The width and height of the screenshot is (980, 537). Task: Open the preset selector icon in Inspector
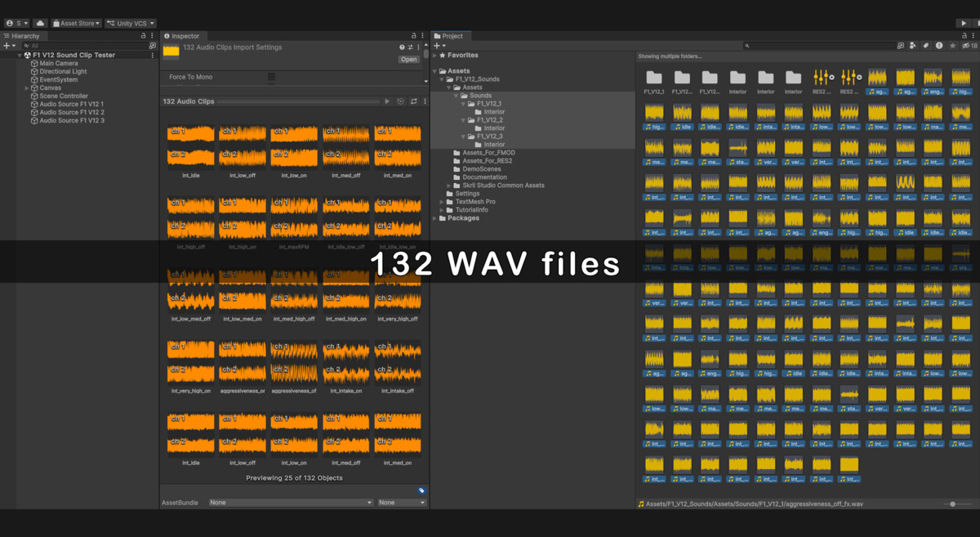click(x=410, y=47)
